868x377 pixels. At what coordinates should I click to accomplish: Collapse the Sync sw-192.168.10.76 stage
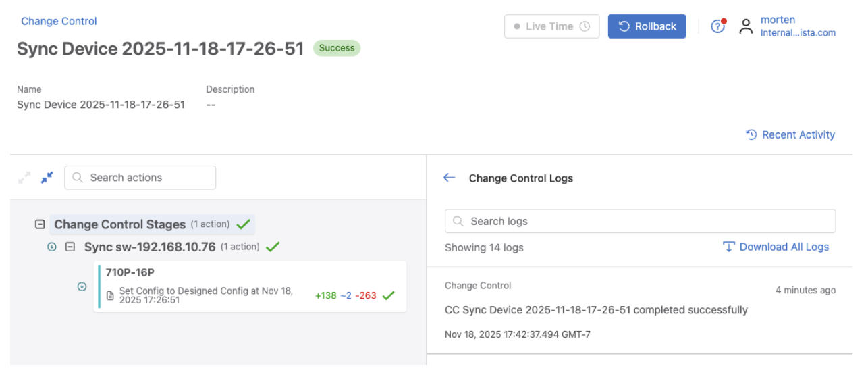(x=70, y=247)
